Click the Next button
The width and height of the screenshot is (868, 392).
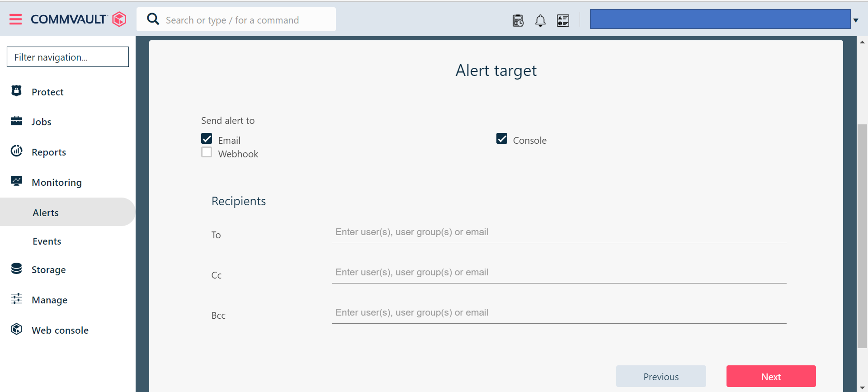771,376
